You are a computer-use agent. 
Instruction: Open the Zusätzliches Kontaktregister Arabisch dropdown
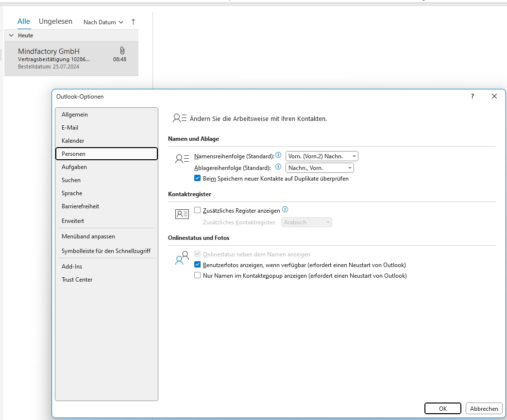pos(306,222)
